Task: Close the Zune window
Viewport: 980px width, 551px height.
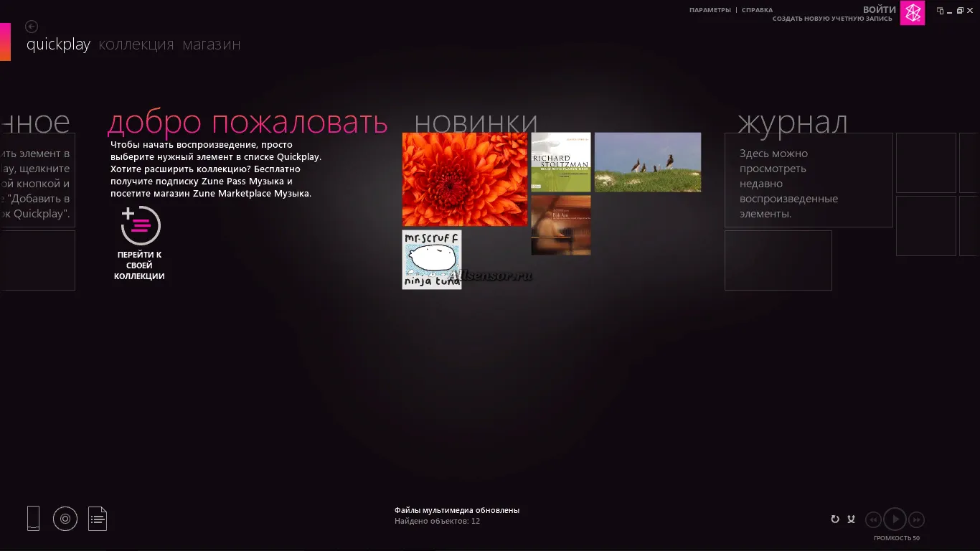Action: click(971, 11)
